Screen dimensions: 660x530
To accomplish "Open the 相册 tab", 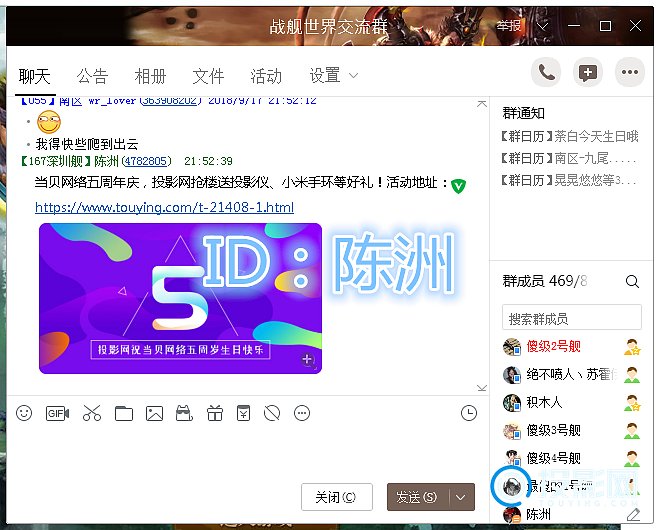I will 150,77.
